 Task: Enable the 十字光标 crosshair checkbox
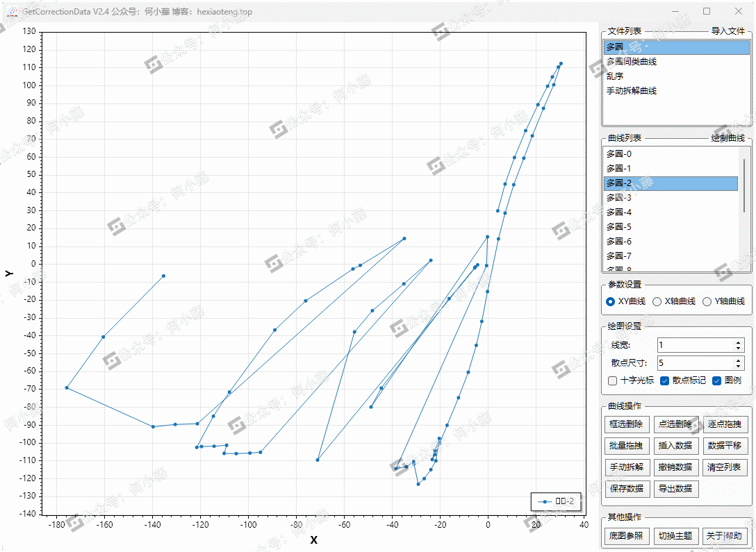pyautogui.click(x=612, y=380)
